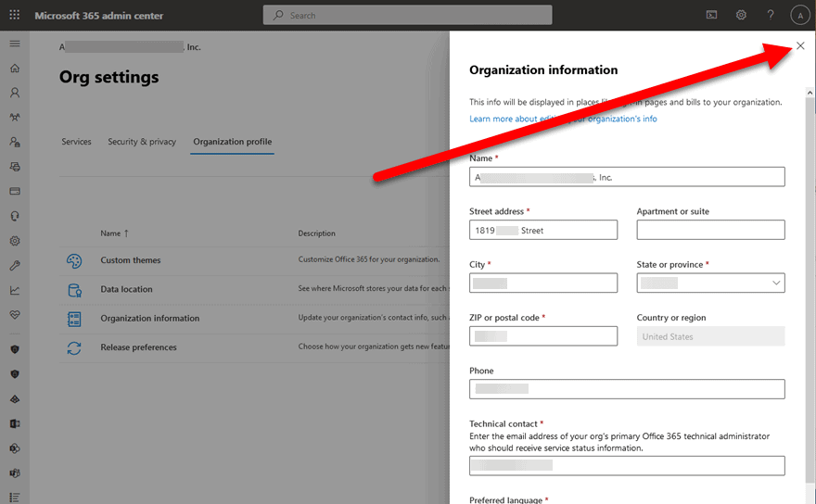Open the app launcher waffle icon
816x504 pixels.
[15, 15]
